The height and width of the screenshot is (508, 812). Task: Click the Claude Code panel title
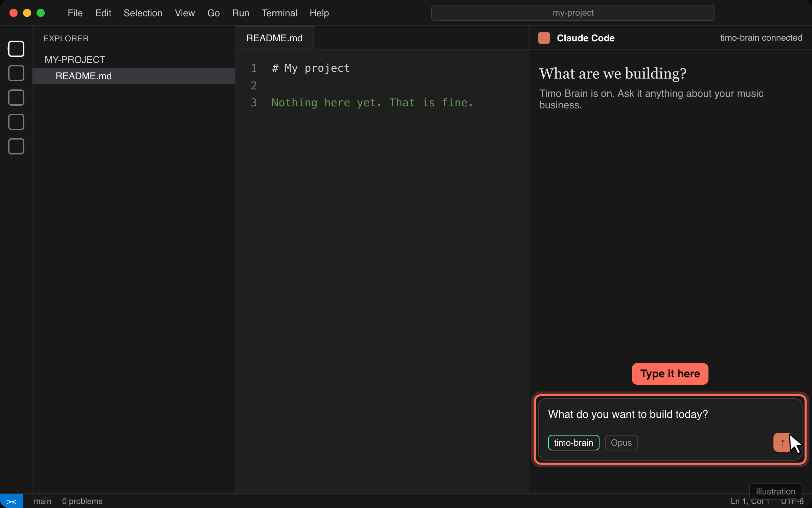586,38
